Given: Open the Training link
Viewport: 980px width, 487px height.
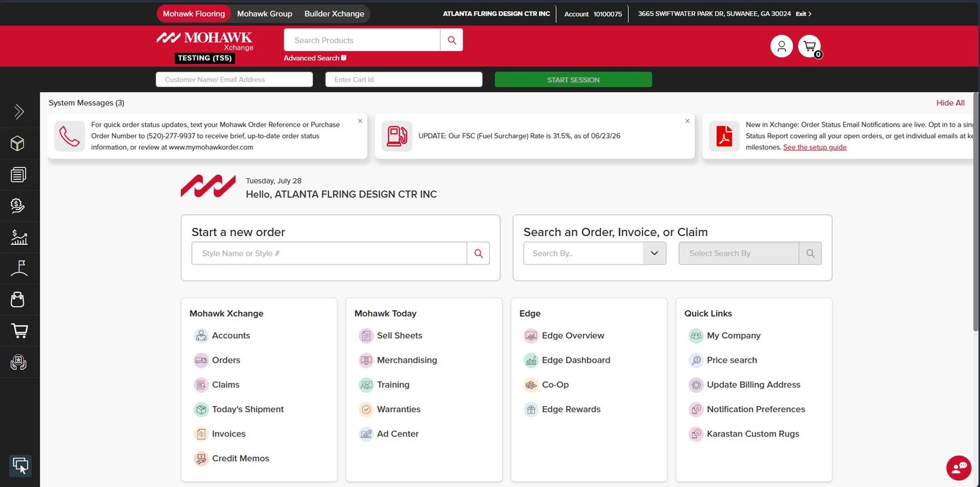Looking at the screenshot, I should tap(393, 385).
